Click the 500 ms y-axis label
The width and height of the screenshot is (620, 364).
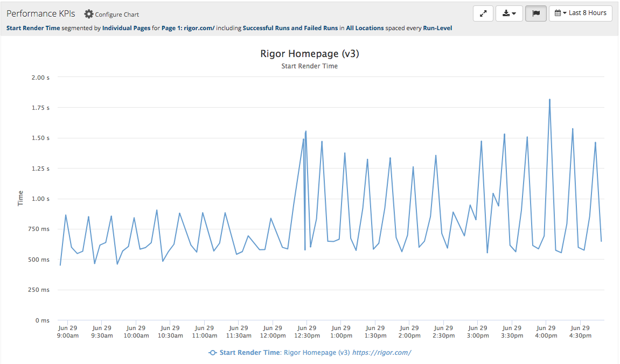[x=39, y=260]
